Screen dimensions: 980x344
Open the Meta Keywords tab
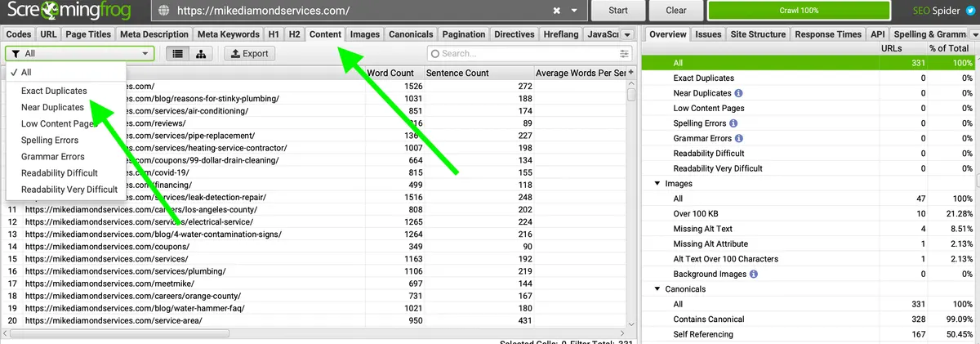tap(229, 34)
